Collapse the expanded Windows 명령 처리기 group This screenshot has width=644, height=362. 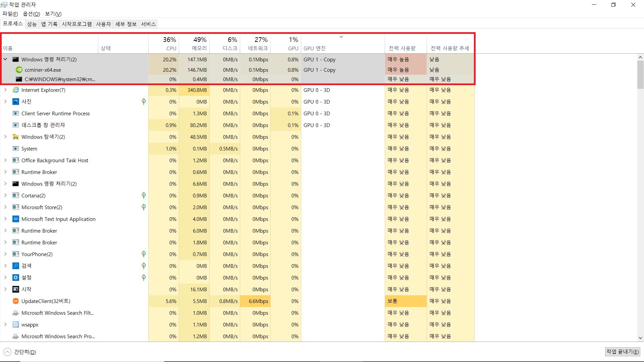click(x=5, y=59)
